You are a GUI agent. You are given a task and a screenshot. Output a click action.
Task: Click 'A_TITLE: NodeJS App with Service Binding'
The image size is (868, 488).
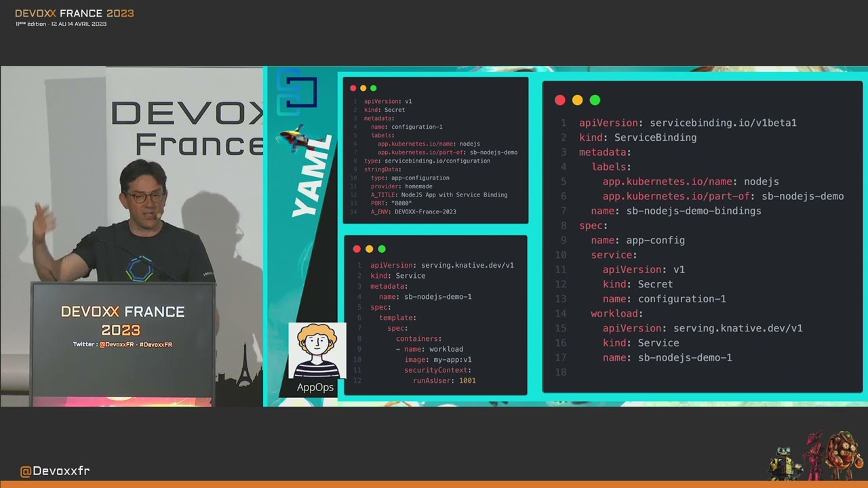(x=439, y=195)
